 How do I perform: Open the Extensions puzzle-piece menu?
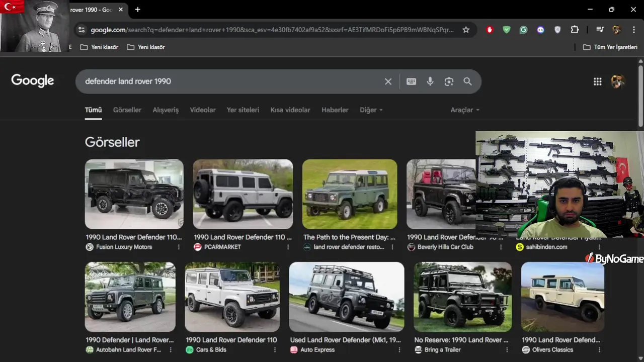coord(575,30)
